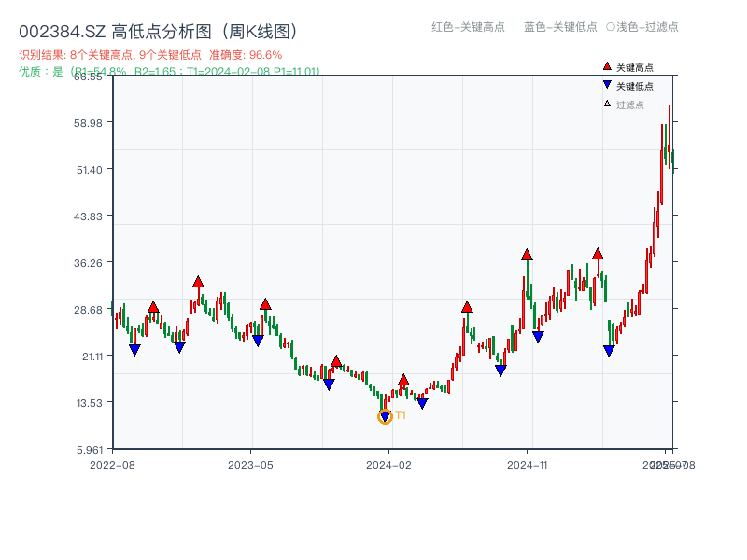Click the x-axis label 2022-08
Screen dimensions: 747x560
[x=112, y=465]
